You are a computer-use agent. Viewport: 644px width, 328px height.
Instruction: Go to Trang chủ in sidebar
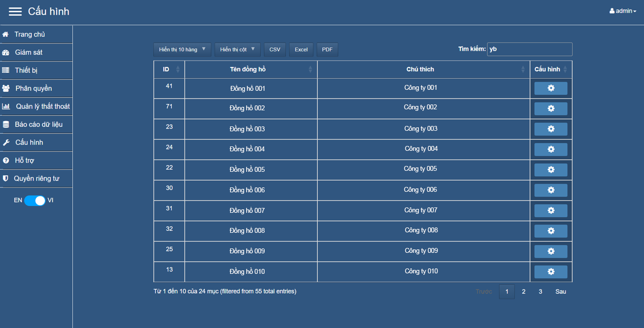point(30,35)
